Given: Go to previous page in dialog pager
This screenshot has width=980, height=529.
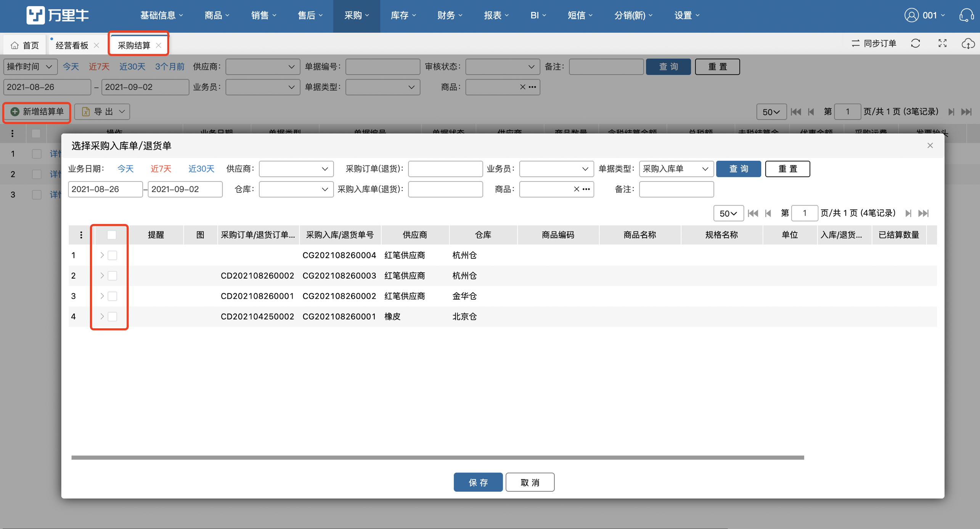Looking at the screenshot, I should coord(768,213).
